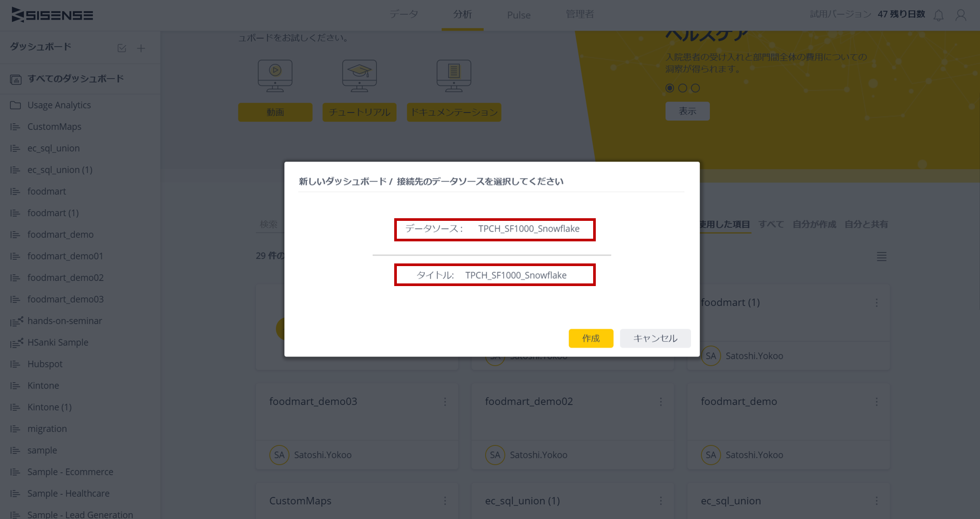Switch to 自分と共有 filter tab
980x519 pixels.
coord(866,225)
